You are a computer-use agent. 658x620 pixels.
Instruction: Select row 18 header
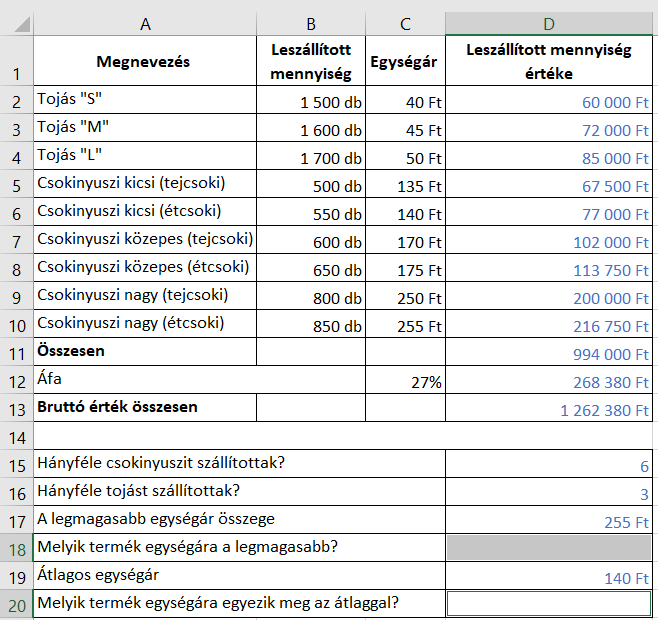(16, 547)
